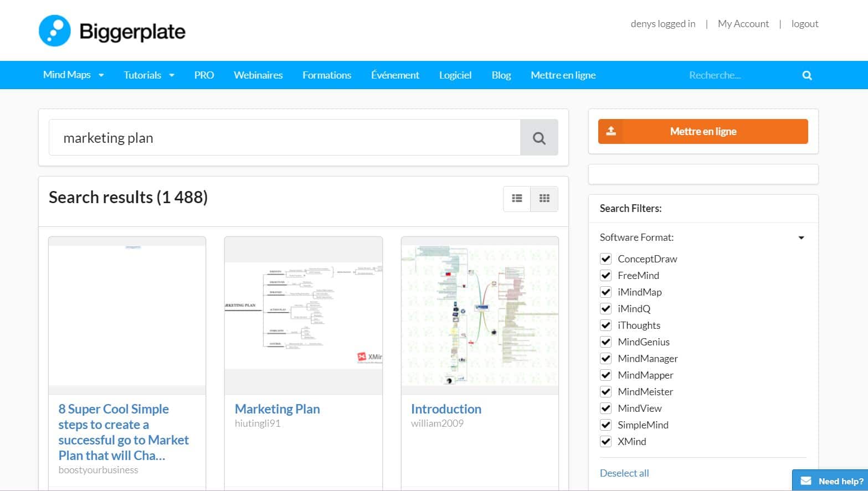Viewport: 868px width, 491px height.
Task: Uncheck the MindGenius format filter
Action: (605, 342)
